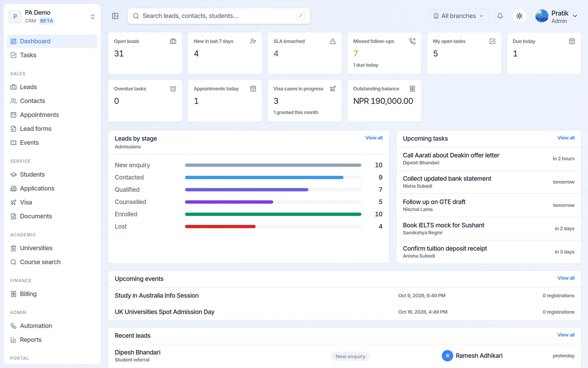The image size is (588, 368).
Task: Toggle the light/dark theme button
Action: pyautogui.click(x=519, y=16)
